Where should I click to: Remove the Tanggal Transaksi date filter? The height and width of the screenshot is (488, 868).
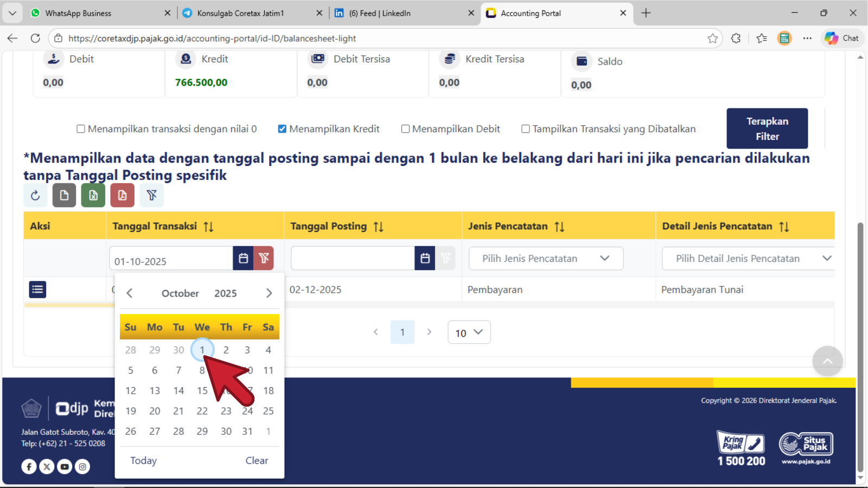click(x=264, y=259)
